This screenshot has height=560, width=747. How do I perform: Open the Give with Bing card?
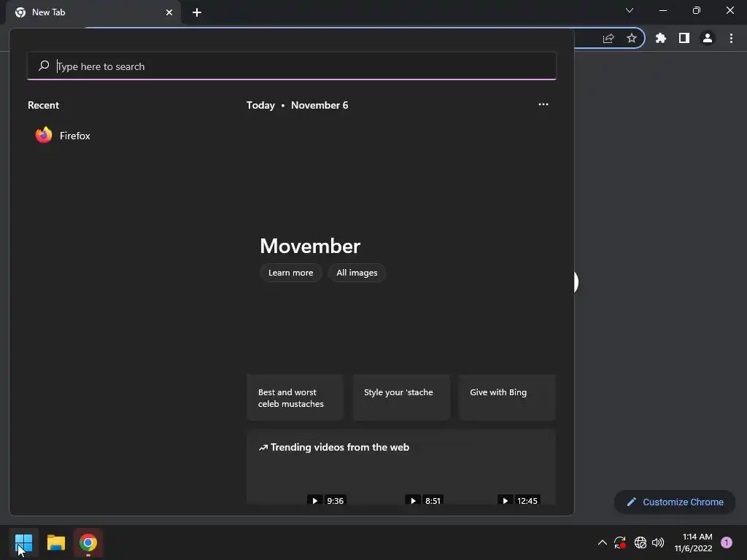pos(507,397)
